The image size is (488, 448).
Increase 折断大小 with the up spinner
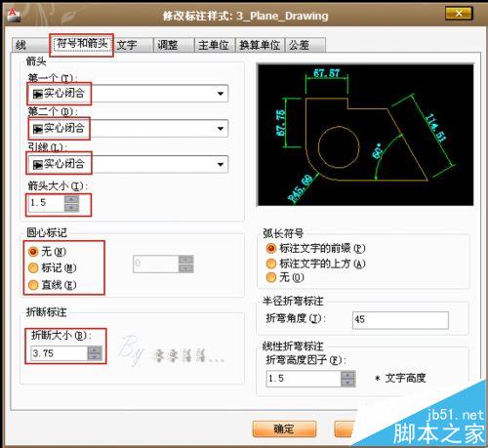[95, 349]
